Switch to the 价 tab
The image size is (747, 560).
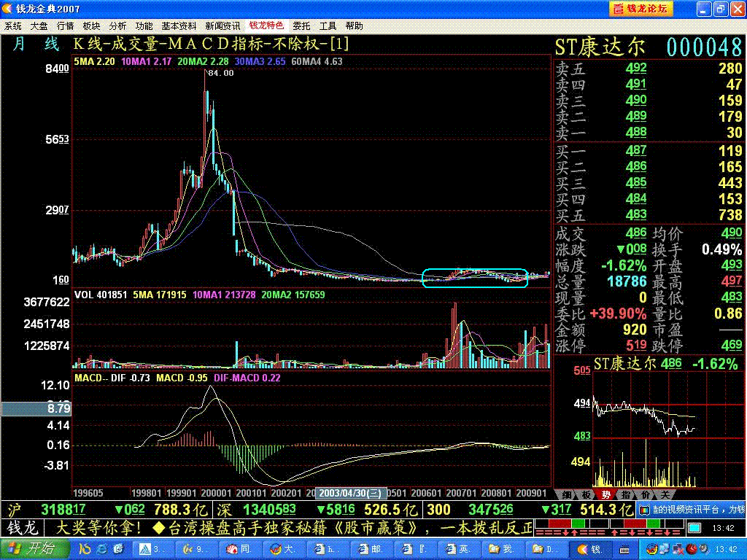[x=646, y=495]
